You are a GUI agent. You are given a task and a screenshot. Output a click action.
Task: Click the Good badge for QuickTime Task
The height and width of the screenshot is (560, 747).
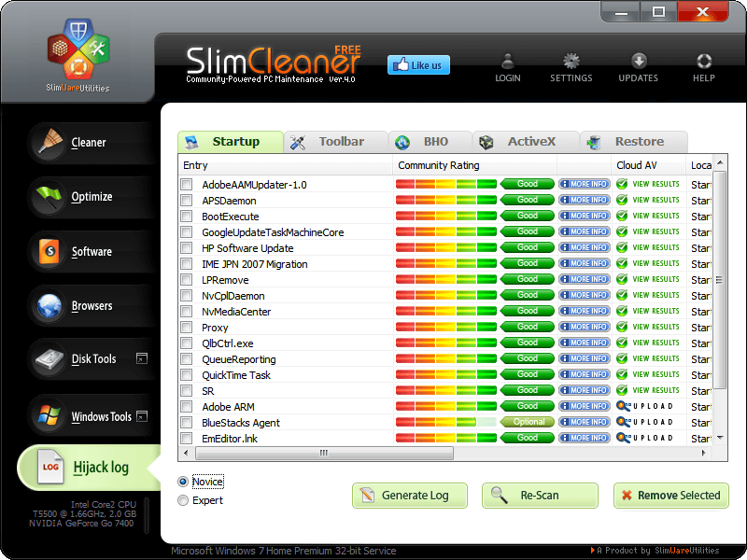(x=528, y=374)
